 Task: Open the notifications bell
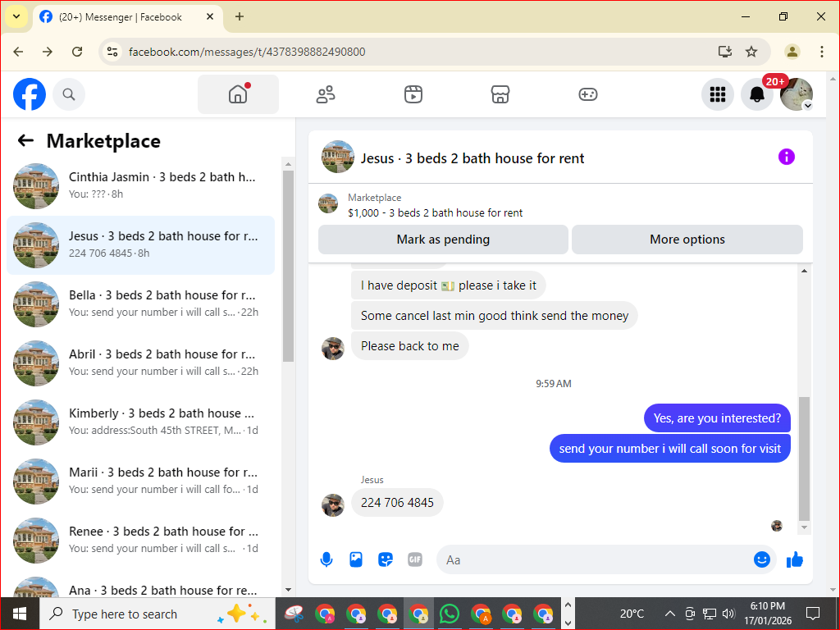pos(756,94)
